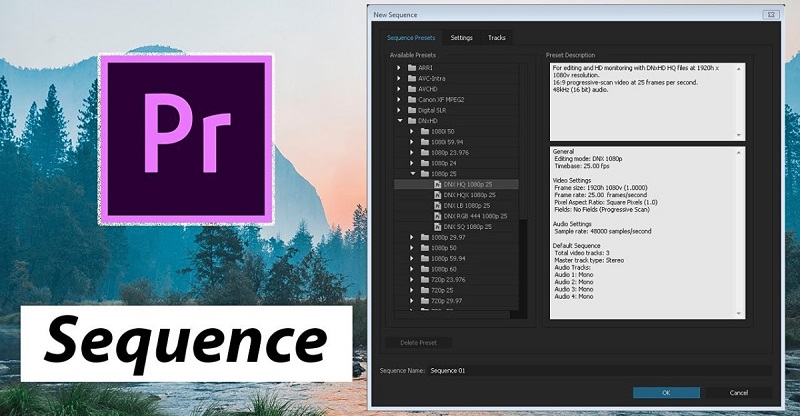Click the Canon XF MPEG2 folder icon
The image size is (800, 416).
(x=412, y=100)
